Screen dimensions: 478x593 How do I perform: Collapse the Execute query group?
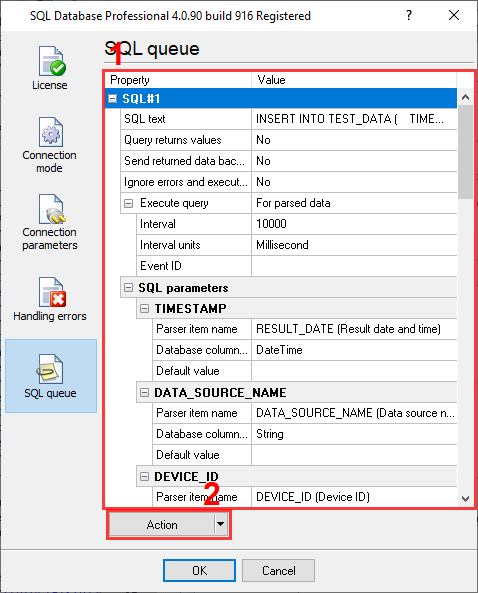(129, 203)
